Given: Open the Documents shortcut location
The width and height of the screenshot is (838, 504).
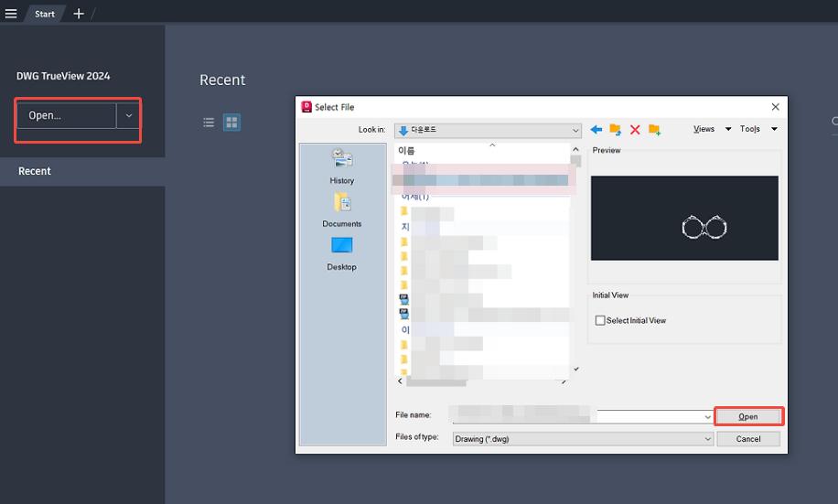Looking at the screenshot, I should coord(342,210).
